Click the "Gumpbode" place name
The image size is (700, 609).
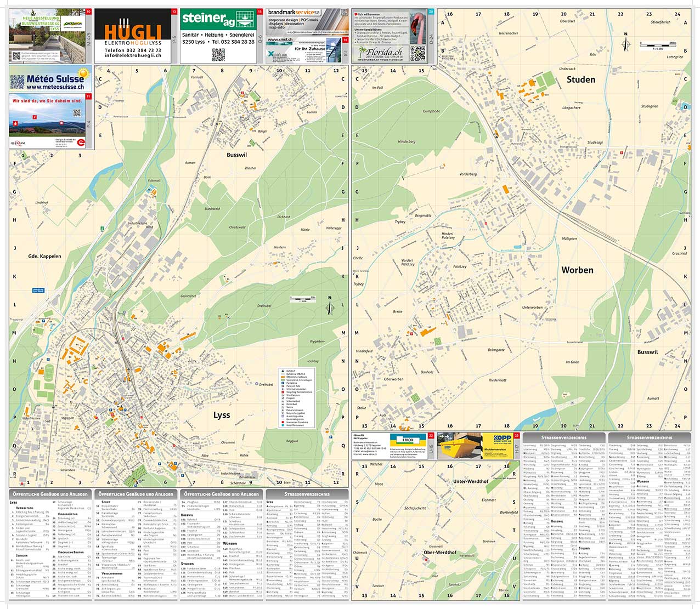(431, 111)
